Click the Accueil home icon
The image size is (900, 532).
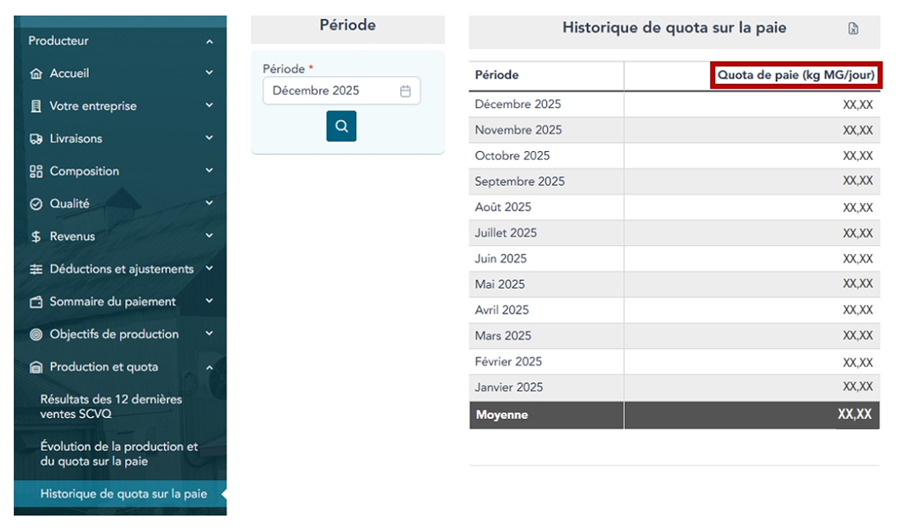coord(37,73)
